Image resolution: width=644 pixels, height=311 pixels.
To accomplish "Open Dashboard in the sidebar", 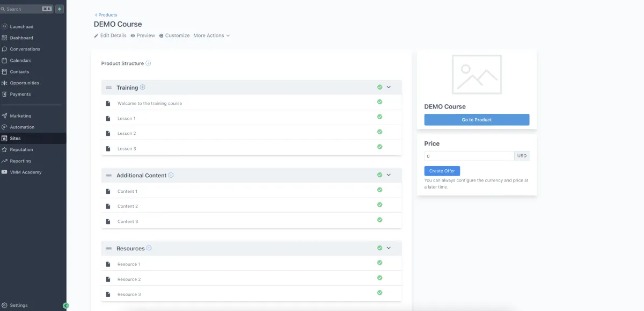I will coord(21,38).
